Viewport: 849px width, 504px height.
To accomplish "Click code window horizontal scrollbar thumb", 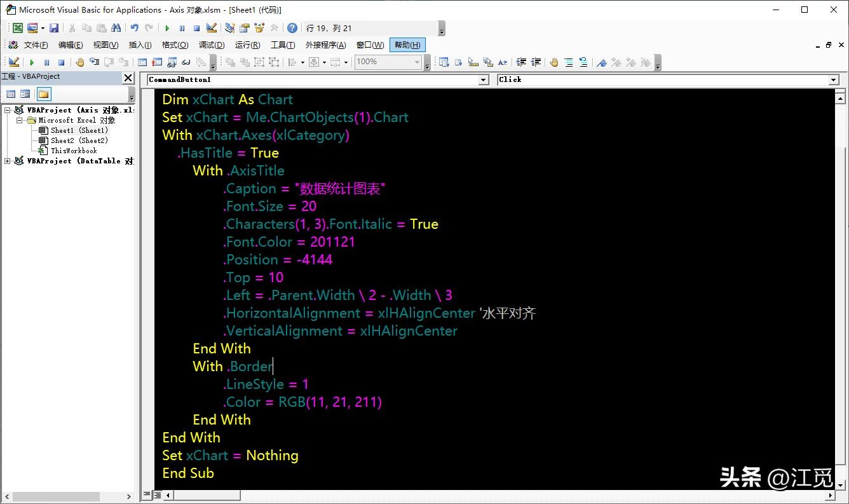I will tap(207, 494).
